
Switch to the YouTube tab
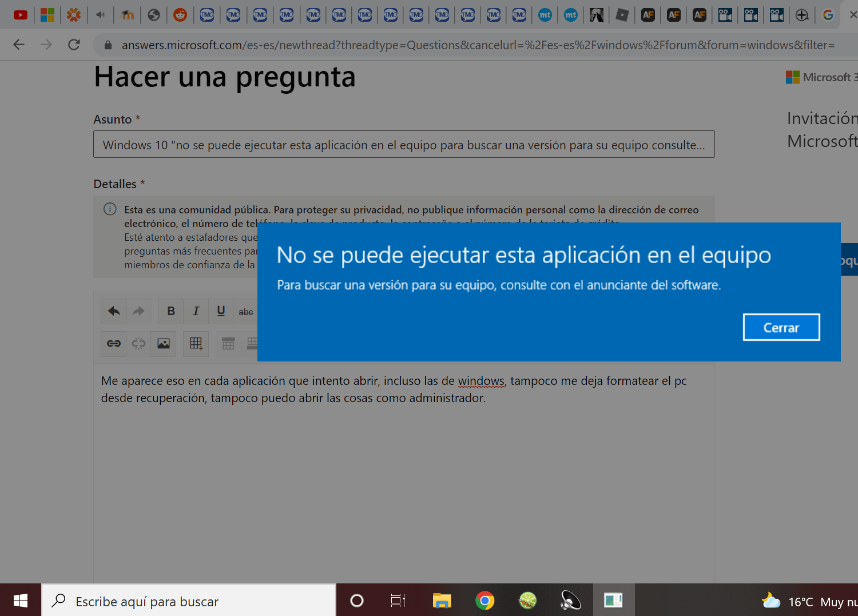pyautogui.click(x=21, y=15)
